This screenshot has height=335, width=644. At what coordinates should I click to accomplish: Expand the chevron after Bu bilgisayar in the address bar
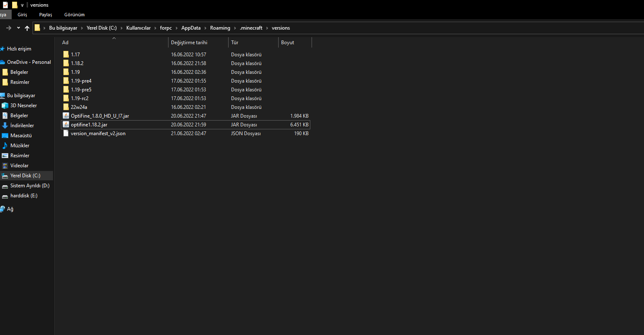82,28
